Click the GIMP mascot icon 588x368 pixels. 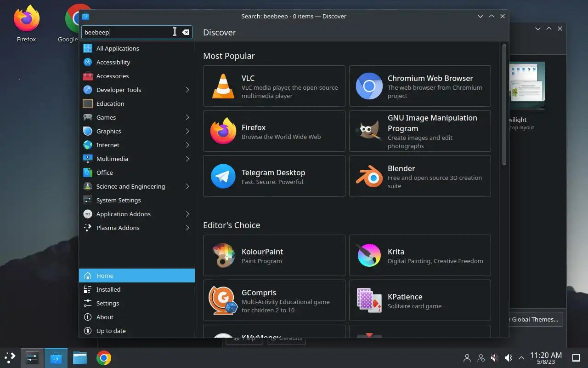point(369,131)
